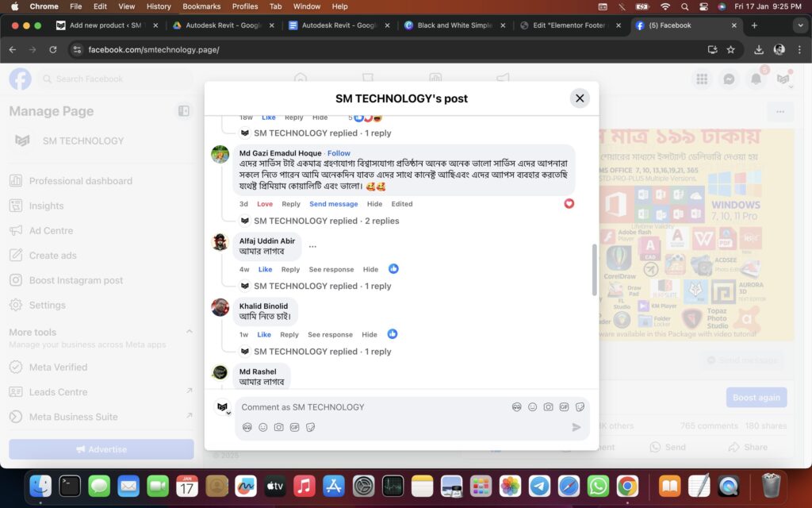Screen dimensions: 812x508
Task: Toggle Love reaction on Md Gazi Emadul Hoque's comment
Action: (x=265, y=204)
